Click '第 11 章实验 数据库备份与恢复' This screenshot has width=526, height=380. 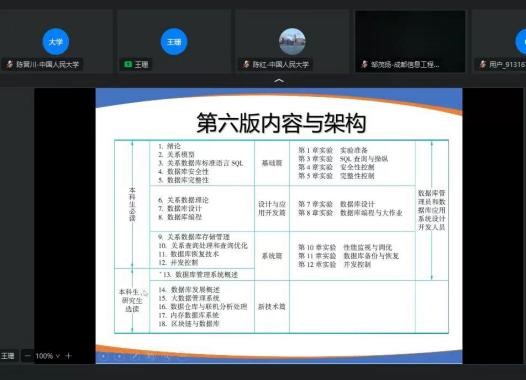point(349,256)
